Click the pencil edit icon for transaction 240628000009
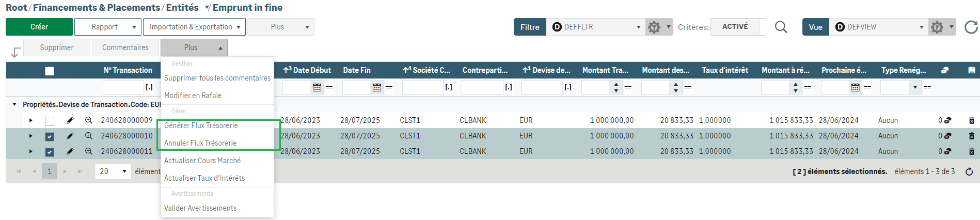980x220 pixels. coord(70,120)
